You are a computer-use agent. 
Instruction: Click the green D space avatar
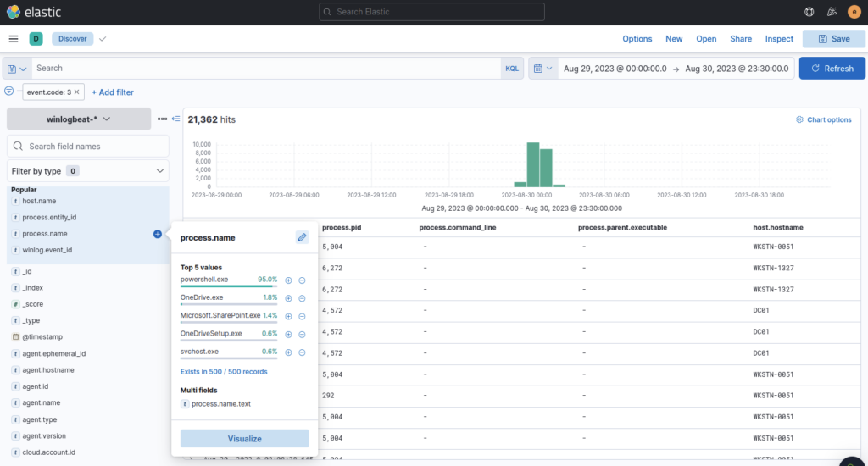pos(36,39)
